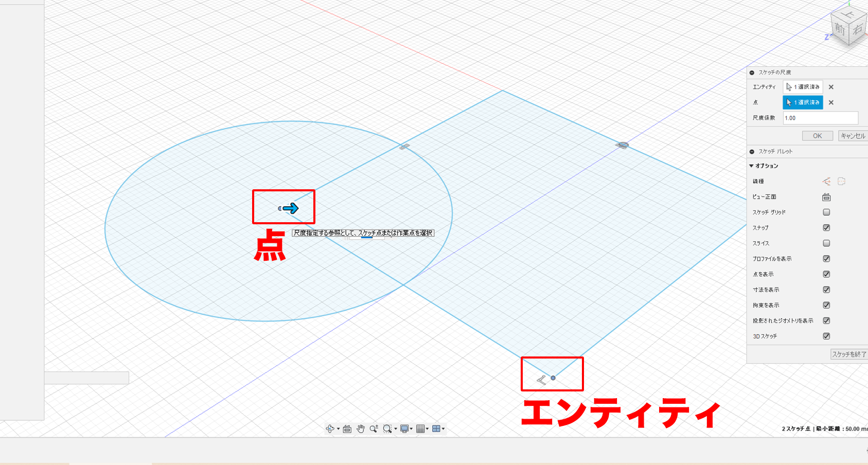This screenshot has width=868, height=465.
Task: Uncheck 寸法を表示 checkbox
Action: 826,290
